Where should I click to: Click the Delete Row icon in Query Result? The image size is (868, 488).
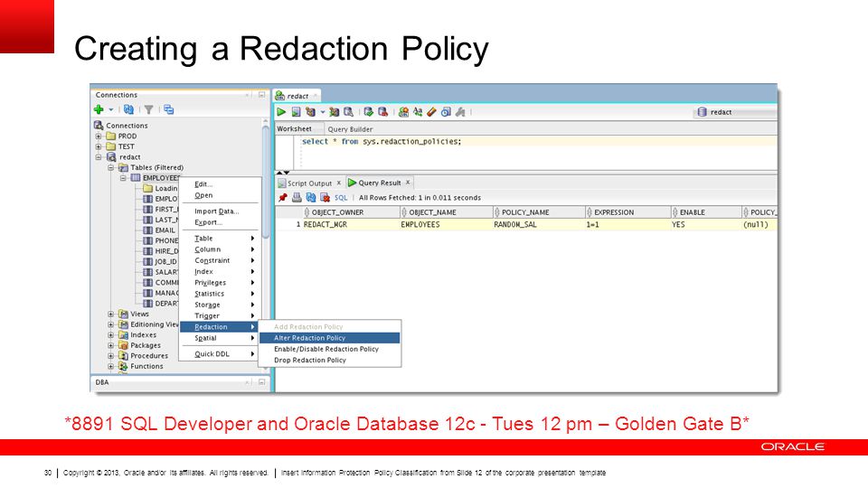tap(325, 198)
